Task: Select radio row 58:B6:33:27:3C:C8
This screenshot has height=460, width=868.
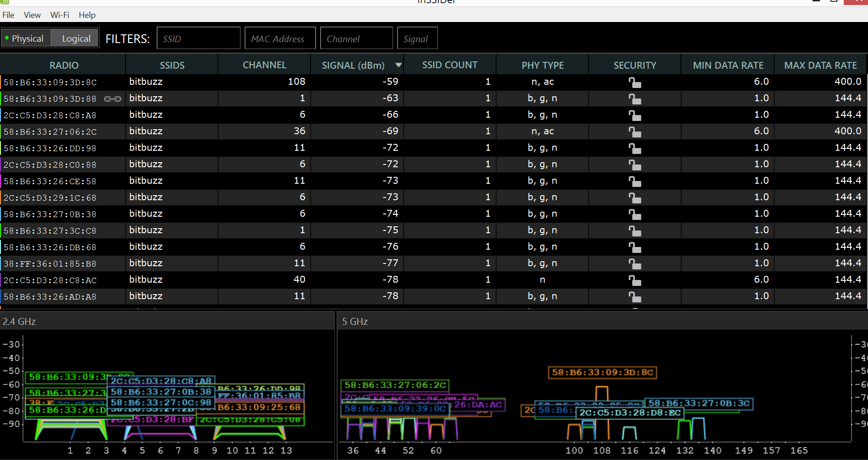Action: tap(433, 230)
